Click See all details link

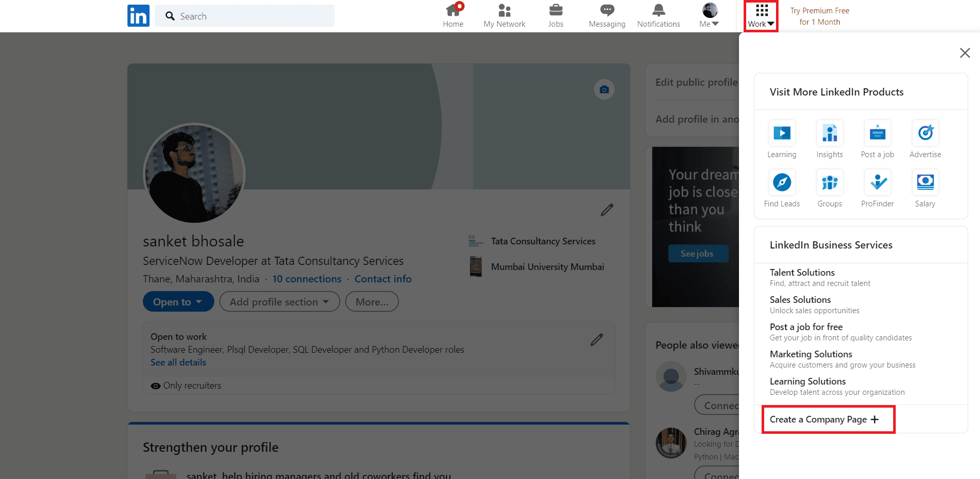coord(178,362)
